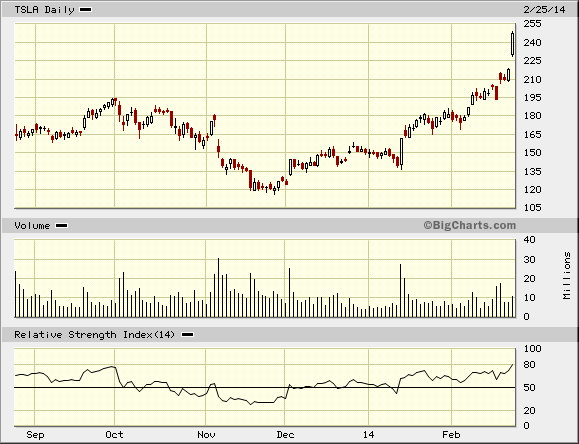579x444 pixels.
Task: Click the 2/25/14 date label
Action: click(544, 10)
